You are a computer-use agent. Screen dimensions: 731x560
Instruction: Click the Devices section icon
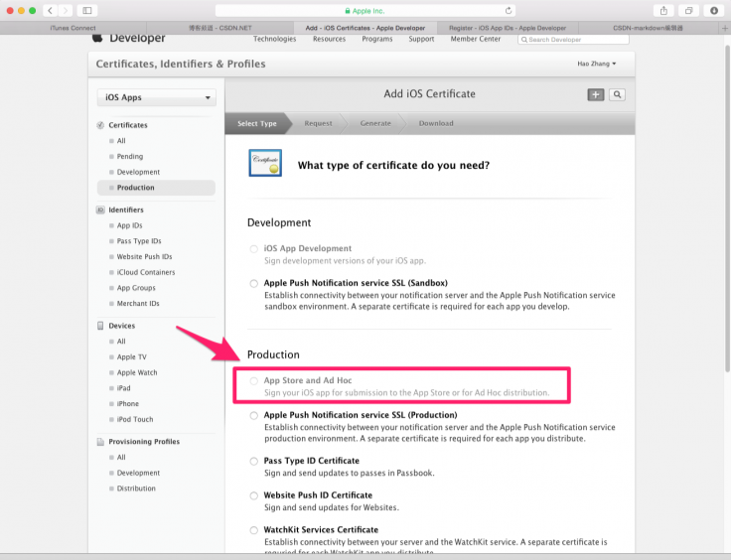pyautogui.click(x=100, y=326)
